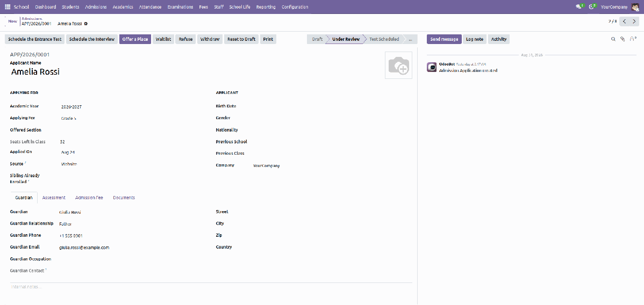Screen dimensions: 644x305
Task: Open the gear actions menu beside Amelia Rossi
Action: point(86,24)
